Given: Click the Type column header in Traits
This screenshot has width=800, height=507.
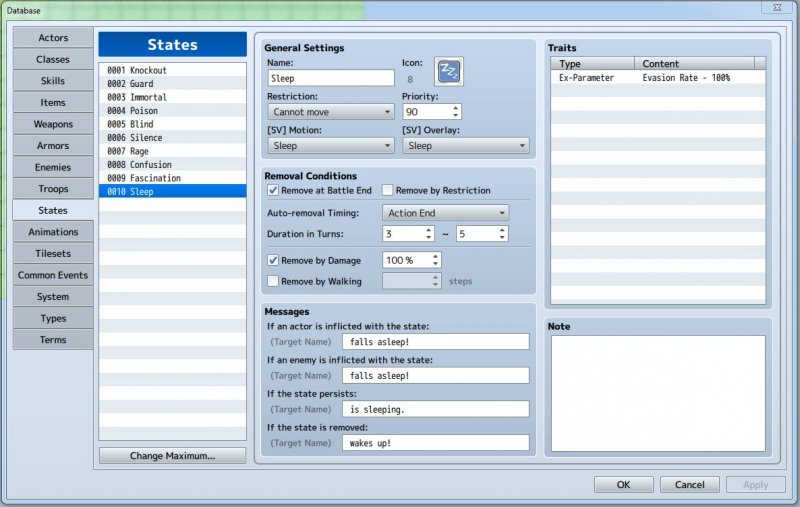Looking at the screenshot, I should (x=593, y=63).
